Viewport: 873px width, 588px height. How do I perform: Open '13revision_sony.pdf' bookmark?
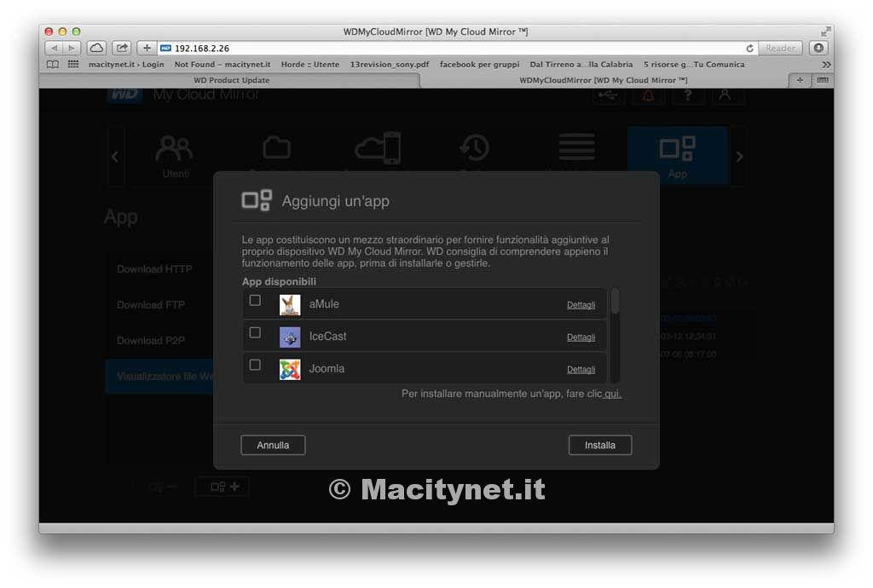point(389,65)
